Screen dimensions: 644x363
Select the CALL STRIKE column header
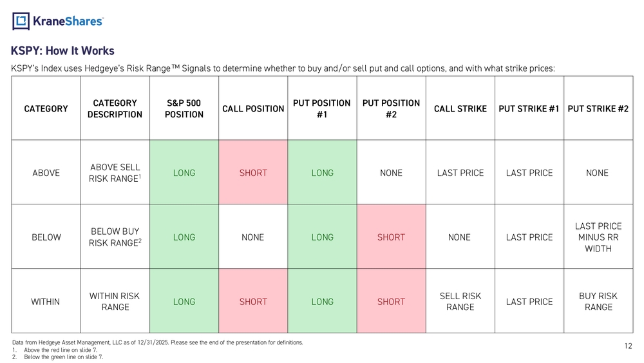coord(460,109)
